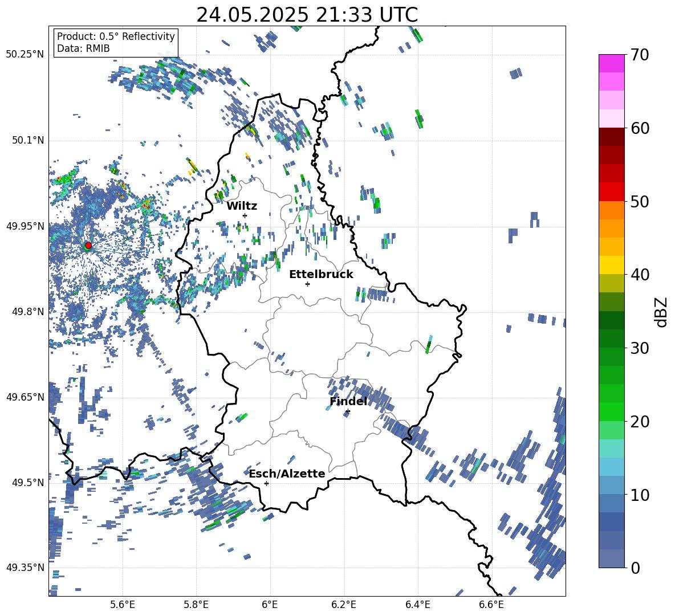Click the 50 label on the colorbar

click(x=640, y=201)
